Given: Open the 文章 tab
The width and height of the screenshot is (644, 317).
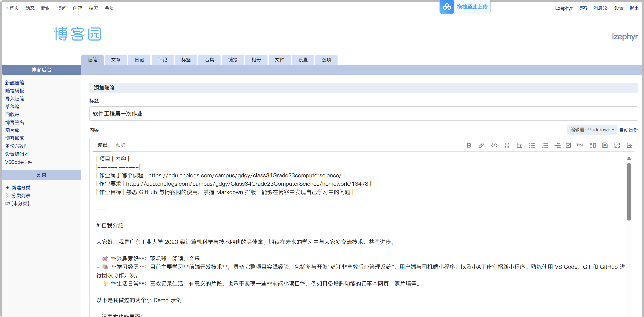Looking at the screenshot, I should tap(116, 60).
